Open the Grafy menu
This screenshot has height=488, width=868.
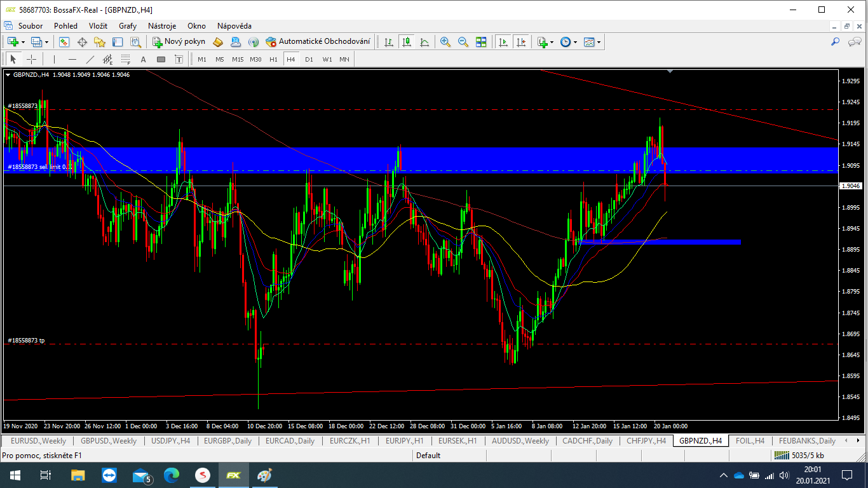click(128, 26)
